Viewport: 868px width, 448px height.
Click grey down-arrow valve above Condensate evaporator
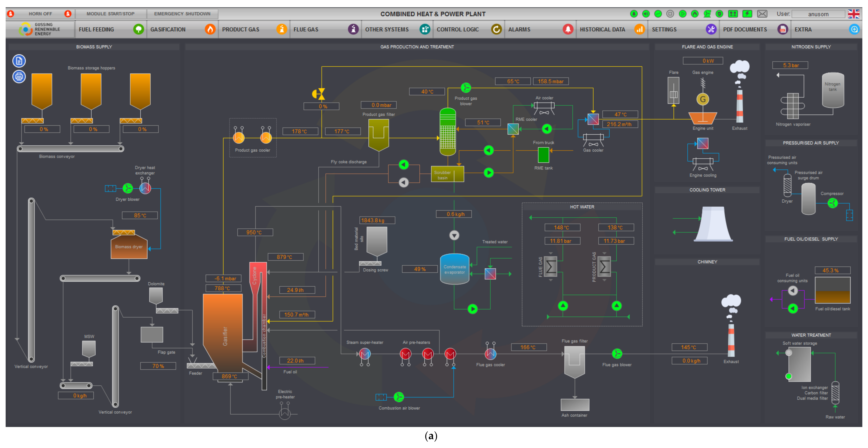(454, 235)
